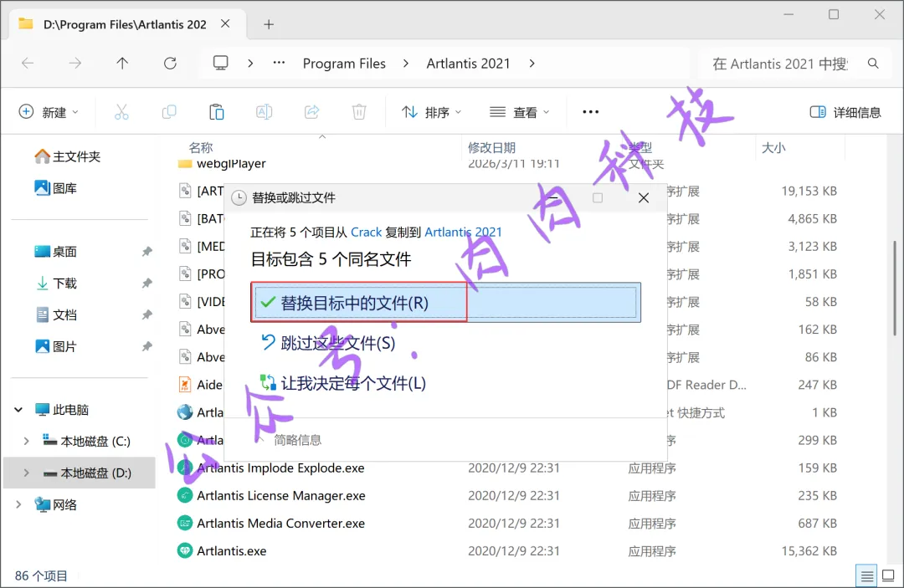The image size is (904, 588).
Task: Click the Artlantis License Manager.exe icon
Action: pyautogui.click(x=184, y=496)
